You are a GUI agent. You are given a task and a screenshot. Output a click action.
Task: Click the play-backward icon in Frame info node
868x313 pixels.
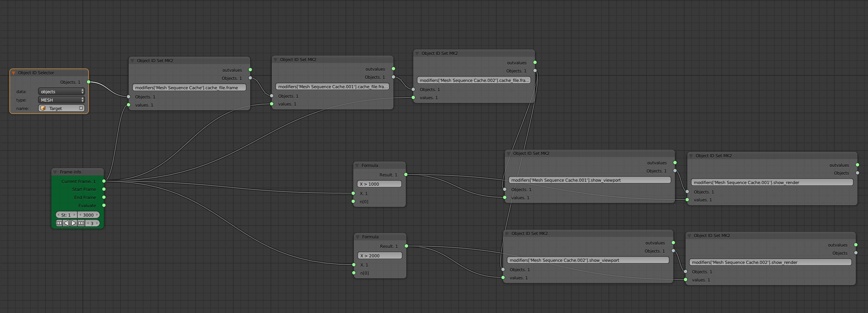[66, 223]
